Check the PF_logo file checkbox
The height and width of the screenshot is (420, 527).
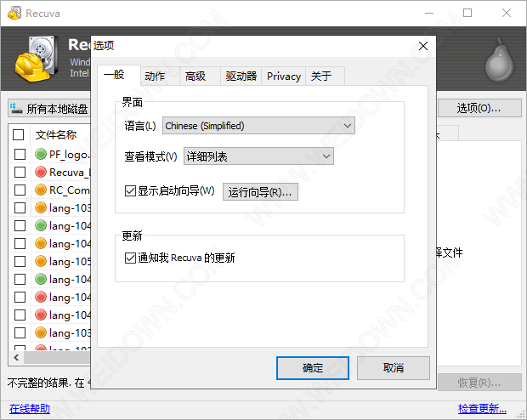tap(20, 154)
